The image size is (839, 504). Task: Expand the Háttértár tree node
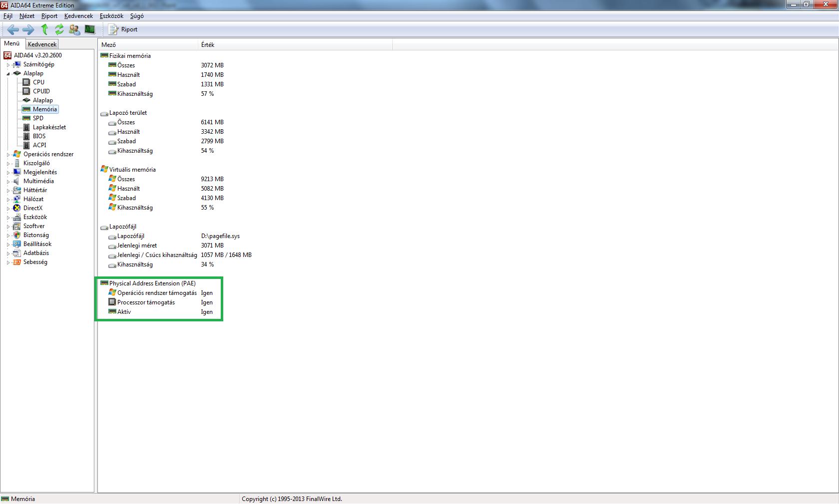(8, 191)
